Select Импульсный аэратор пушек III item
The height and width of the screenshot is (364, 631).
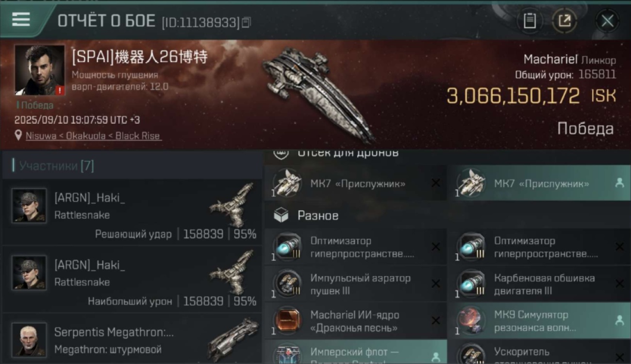(x=355, y=284)
